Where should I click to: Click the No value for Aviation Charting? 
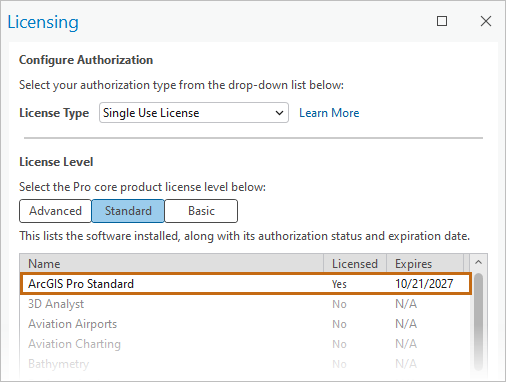[x=339, y=344]
